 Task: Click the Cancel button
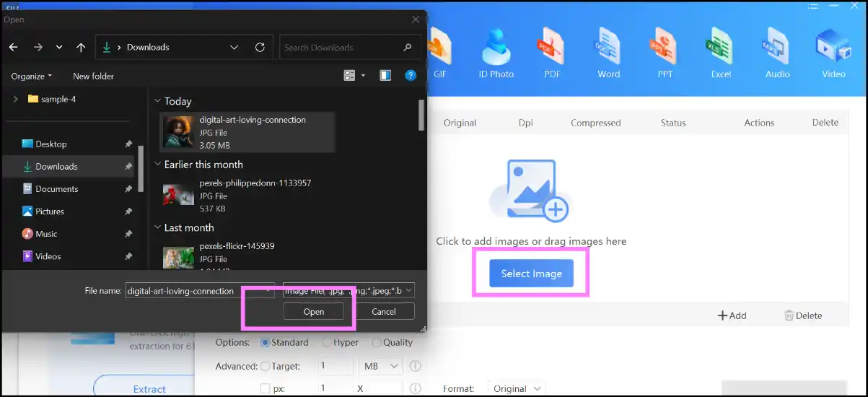(384, 312)
